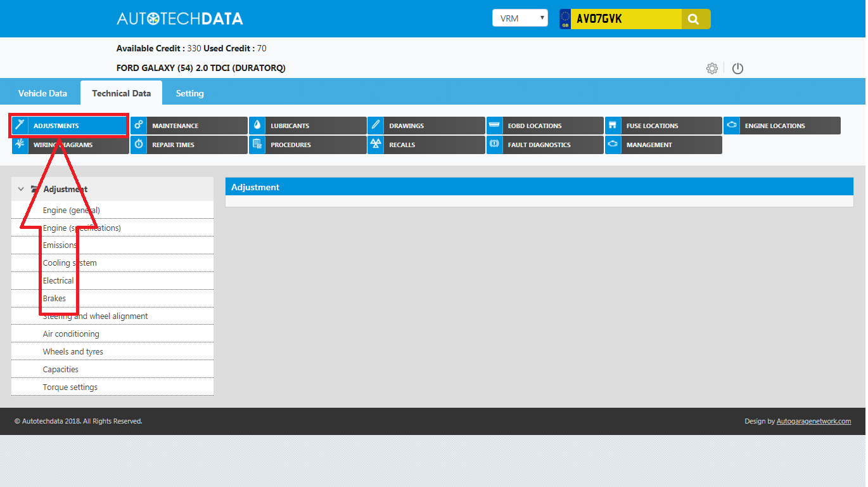Select Torque settings in the list
868x487 pixels.
(x=112, y=387)
